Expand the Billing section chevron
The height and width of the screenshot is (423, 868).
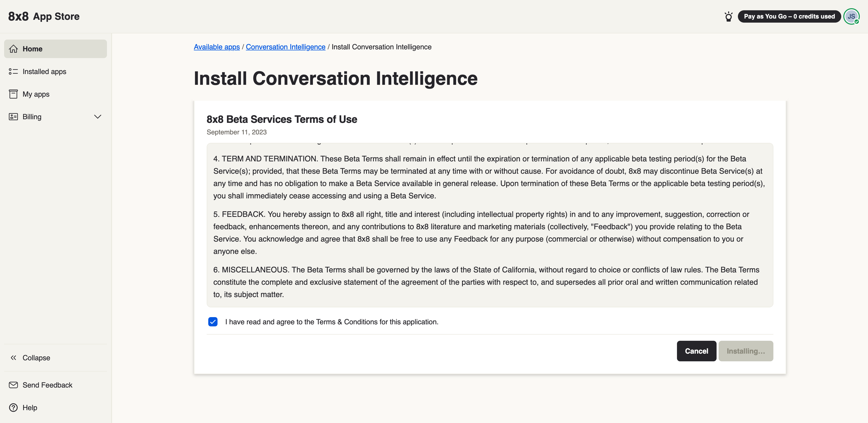pos(98,116)
